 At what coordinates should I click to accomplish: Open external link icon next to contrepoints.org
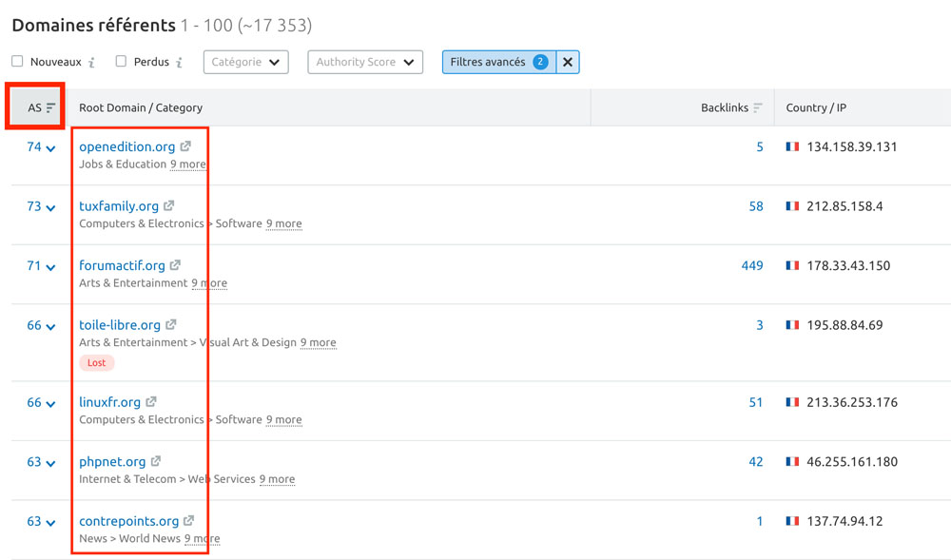tap(188, 520)
